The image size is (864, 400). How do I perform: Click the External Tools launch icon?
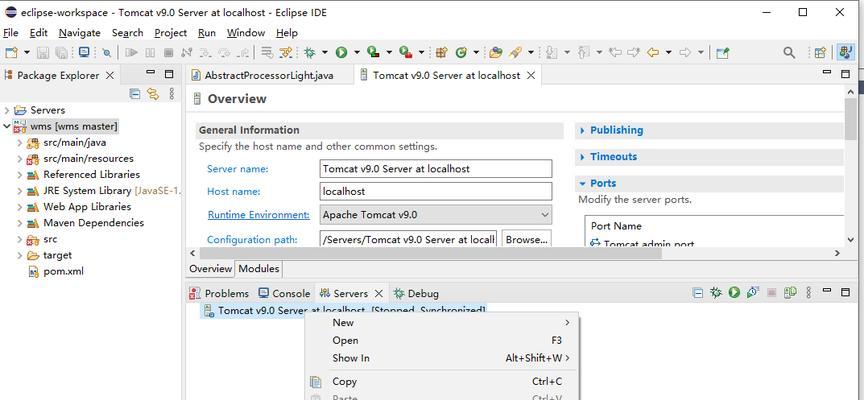click(x=406, y=52)
